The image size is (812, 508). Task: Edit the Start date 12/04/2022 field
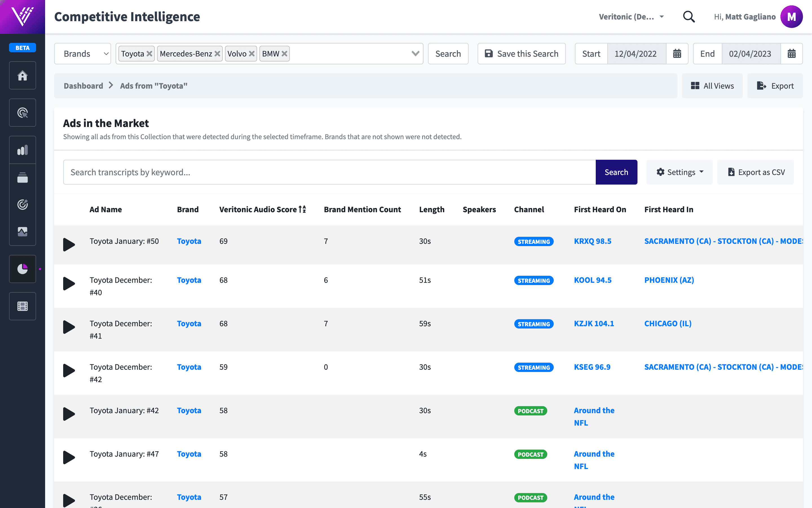[x=637, y=53]
